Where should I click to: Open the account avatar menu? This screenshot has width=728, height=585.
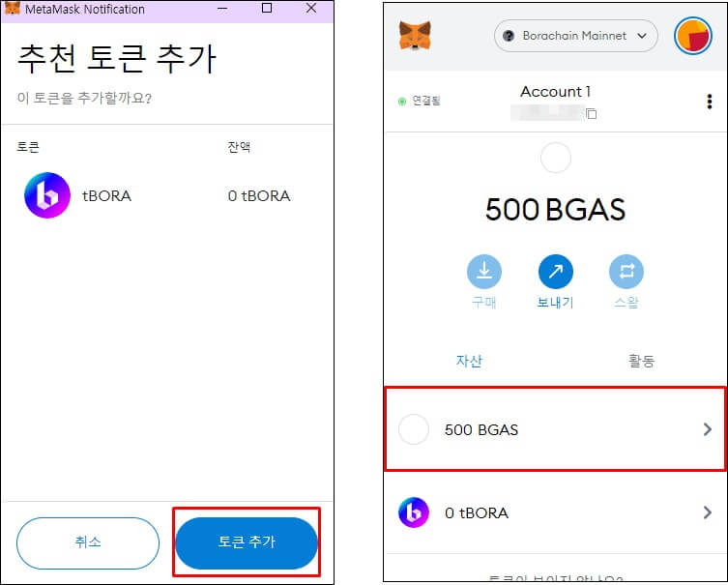(693, 36)
